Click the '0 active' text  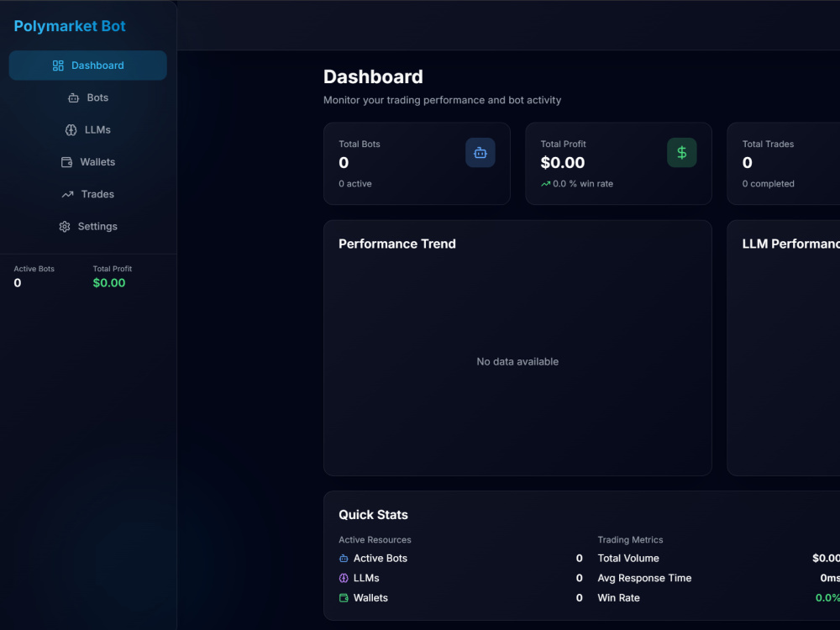pyautogui.click(x=354, y=184)
